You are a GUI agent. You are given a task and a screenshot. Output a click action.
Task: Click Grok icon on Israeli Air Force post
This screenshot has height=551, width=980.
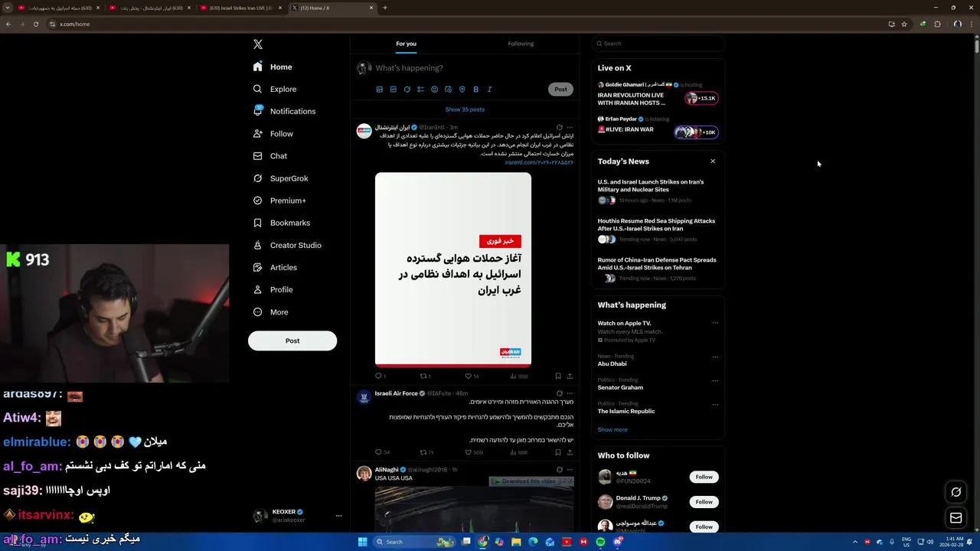559,393
